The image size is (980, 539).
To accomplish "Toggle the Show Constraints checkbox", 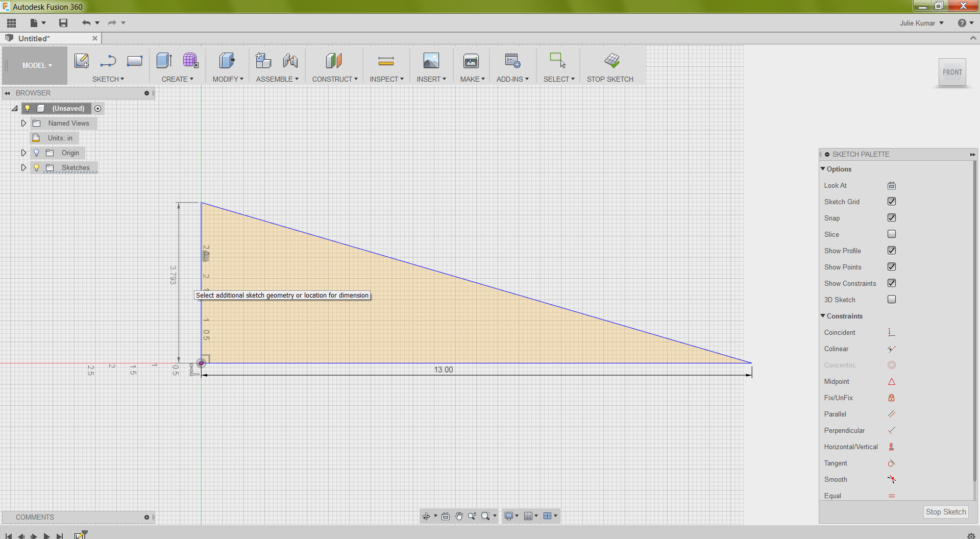I will tap(892, 283).
